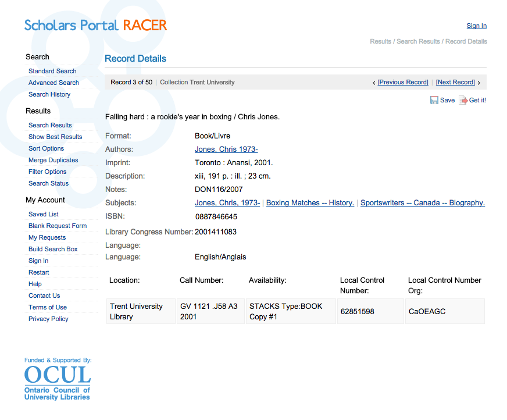Open the Sign In link at top right
The width and height of the screenshot is (507, 420).
click(476, 26)
